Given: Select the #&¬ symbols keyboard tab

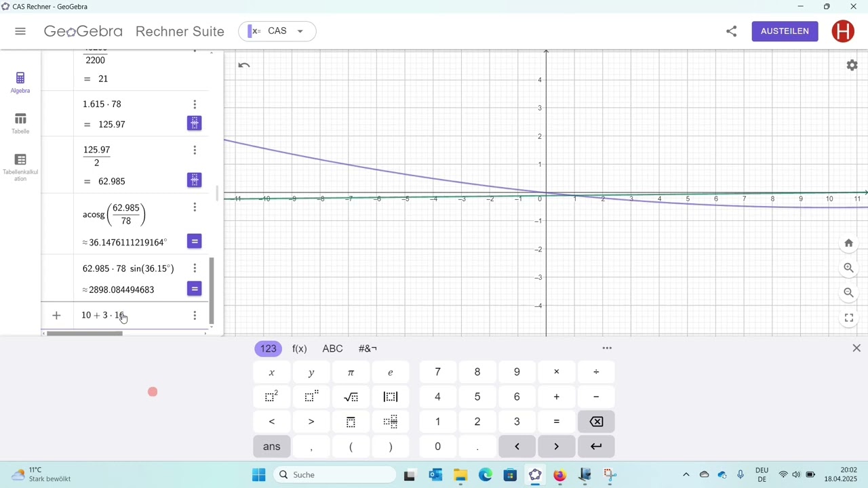Looking at the screenshot, I should pos(368,348).
